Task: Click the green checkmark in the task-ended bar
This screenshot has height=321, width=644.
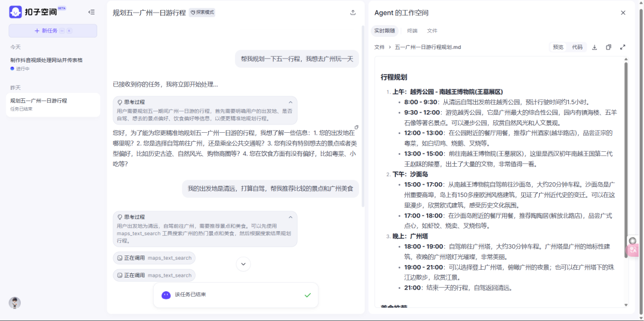Action: [308, 295]
